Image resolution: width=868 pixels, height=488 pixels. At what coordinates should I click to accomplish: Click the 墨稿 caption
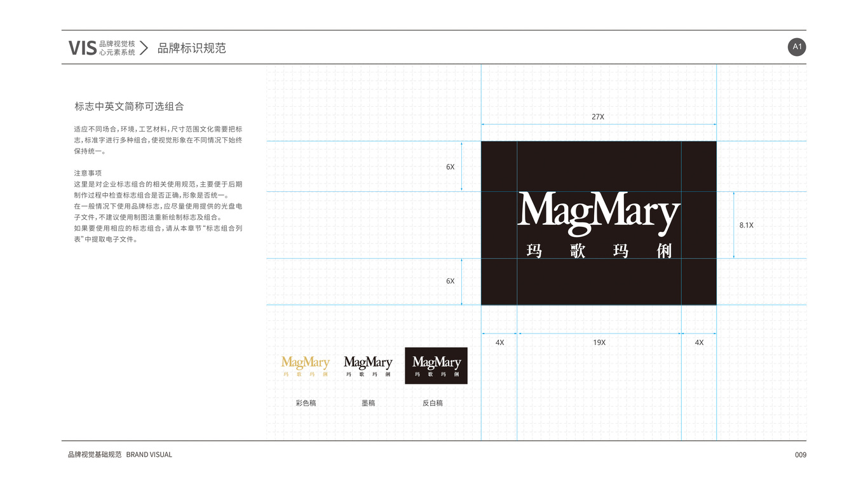368,403
